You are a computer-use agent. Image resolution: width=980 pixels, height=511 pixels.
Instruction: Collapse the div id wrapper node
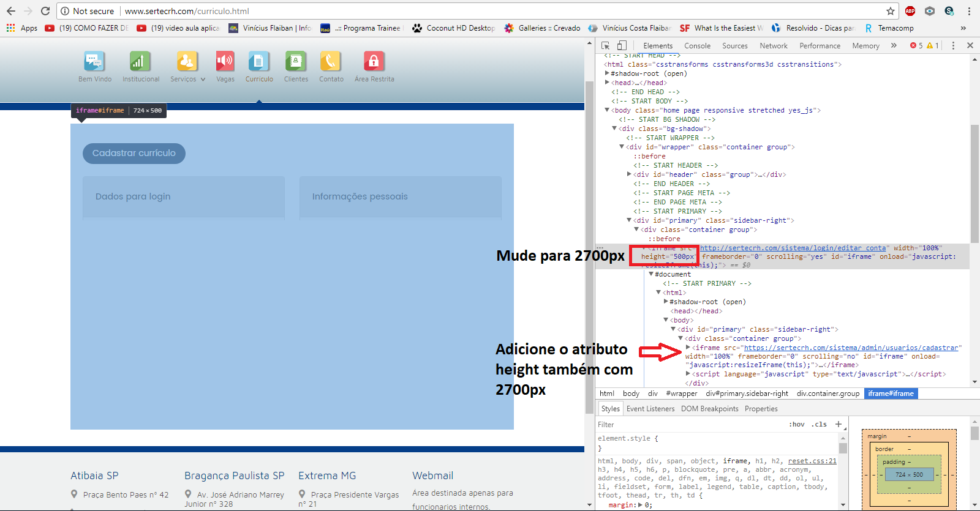pos(622,147)
